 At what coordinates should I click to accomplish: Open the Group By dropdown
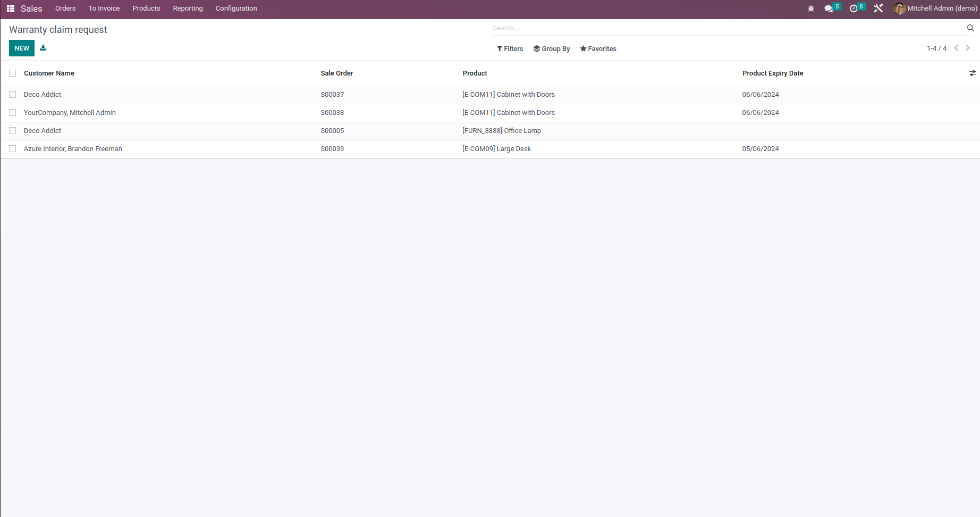(x=552, y=48)
